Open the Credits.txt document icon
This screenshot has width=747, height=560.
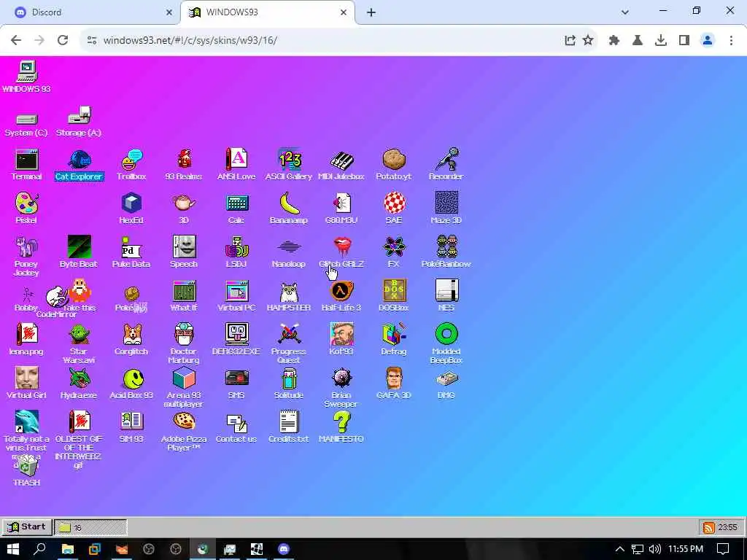click(289, 422)
